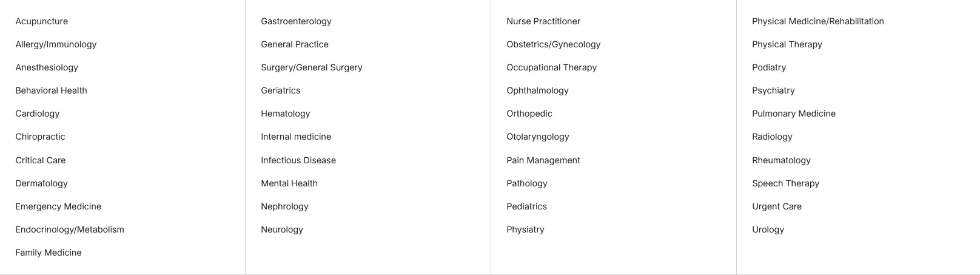Open Dermatology specialty page

(x=42, y=183)
